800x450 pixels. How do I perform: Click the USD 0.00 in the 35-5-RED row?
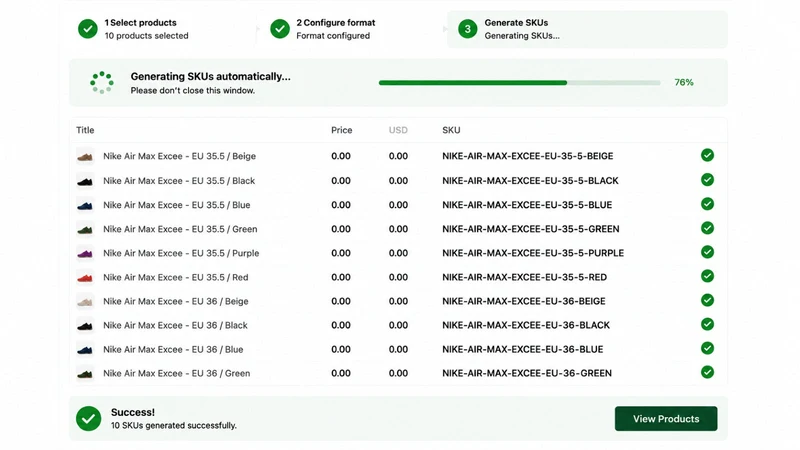pyautogui.click(x=398, y=278)
